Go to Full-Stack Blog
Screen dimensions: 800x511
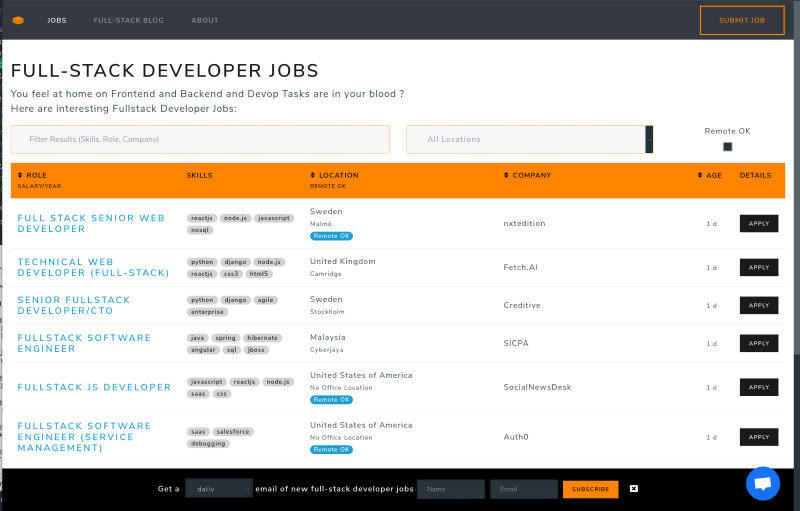(x=129, y=20)
